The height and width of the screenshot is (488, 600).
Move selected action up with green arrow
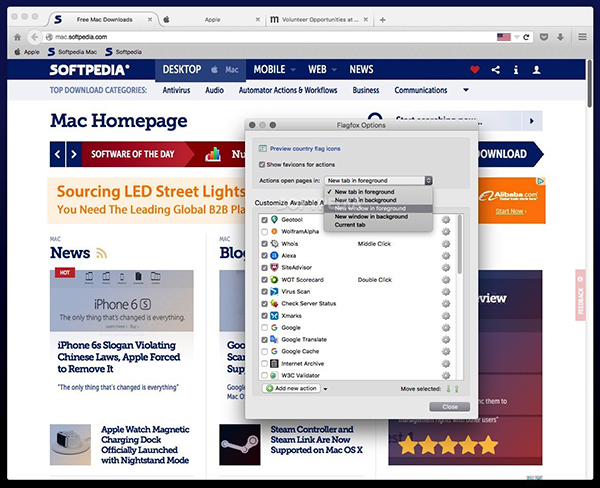[x=457, y=389]
